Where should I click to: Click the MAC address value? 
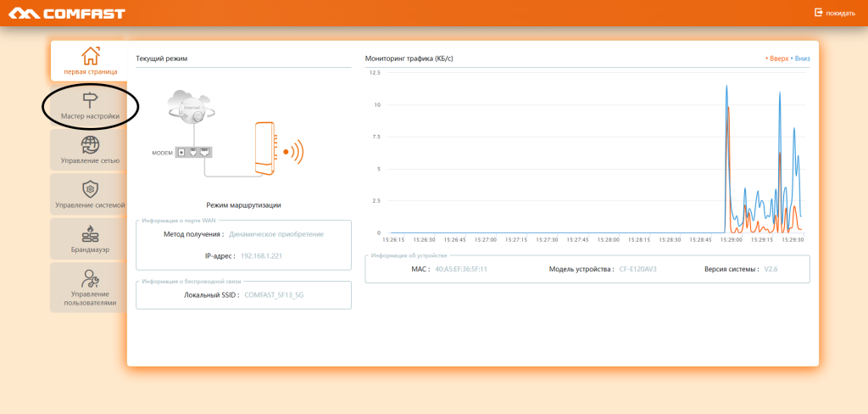pos(460,269)
